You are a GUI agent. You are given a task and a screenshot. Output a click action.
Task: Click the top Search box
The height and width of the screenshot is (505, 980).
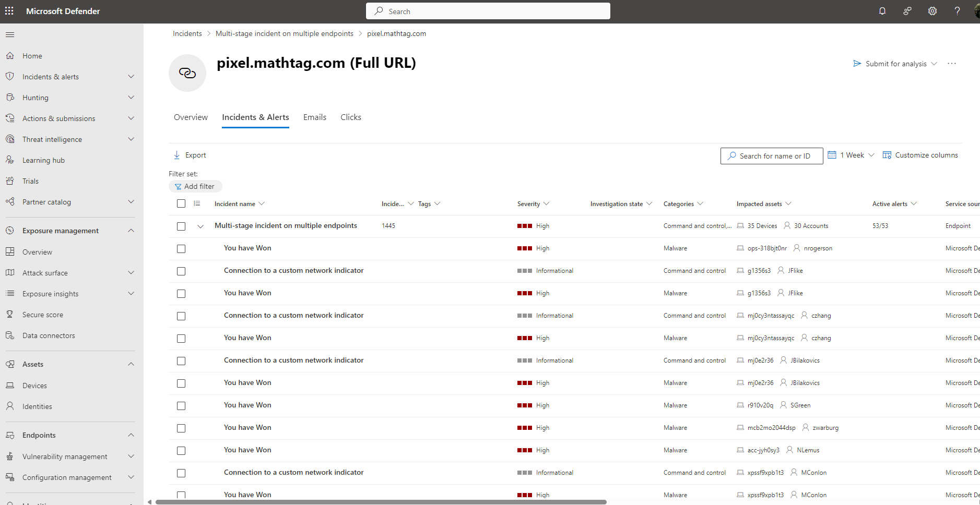click(x=488, y=11)
